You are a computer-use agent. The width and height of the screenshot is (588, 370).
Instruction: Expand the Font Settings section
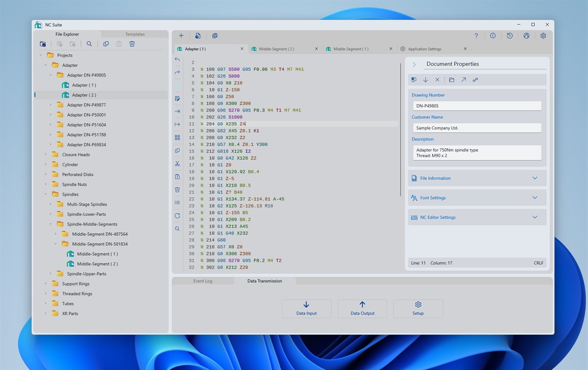(x=477, y=198)
